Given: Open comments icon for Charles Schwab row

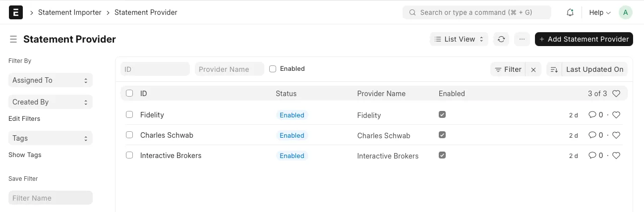Looking at the screenshot, I should click(592, 135).
